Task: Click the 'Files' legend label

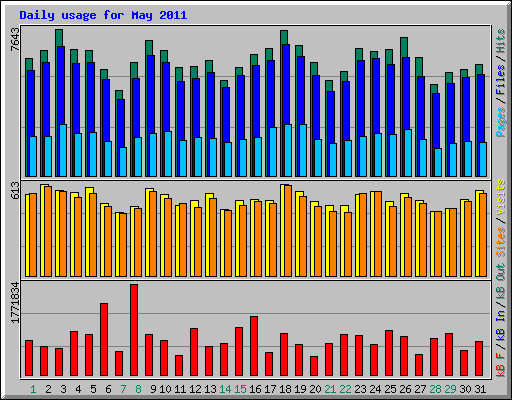Action: click(501, 79)
